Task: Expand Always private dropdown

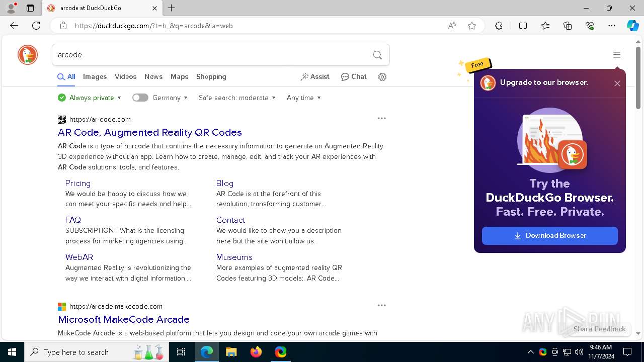Action: click(x=90, y=98)
